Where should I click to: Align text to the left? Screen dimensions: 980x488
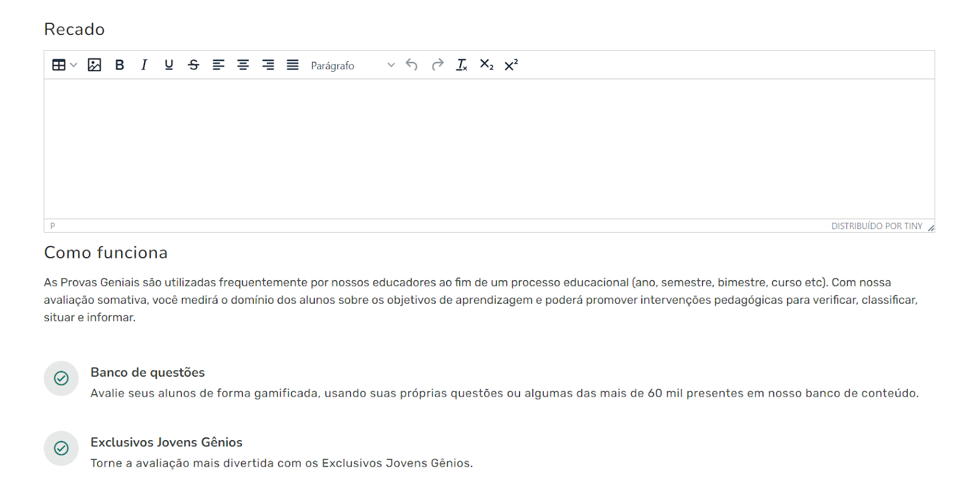[x=219, y=65]
